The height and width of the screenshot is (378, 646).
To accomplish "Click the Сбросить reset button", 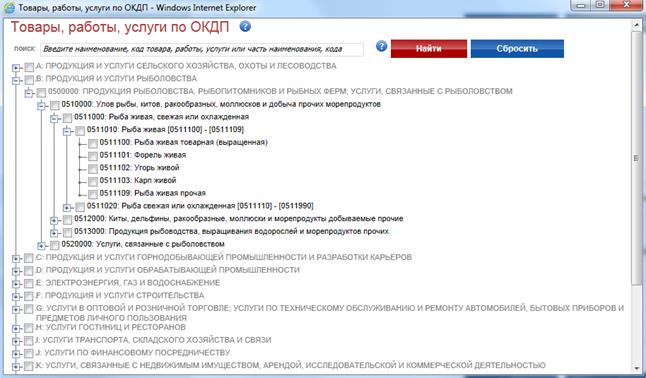I will coord(517,49).
